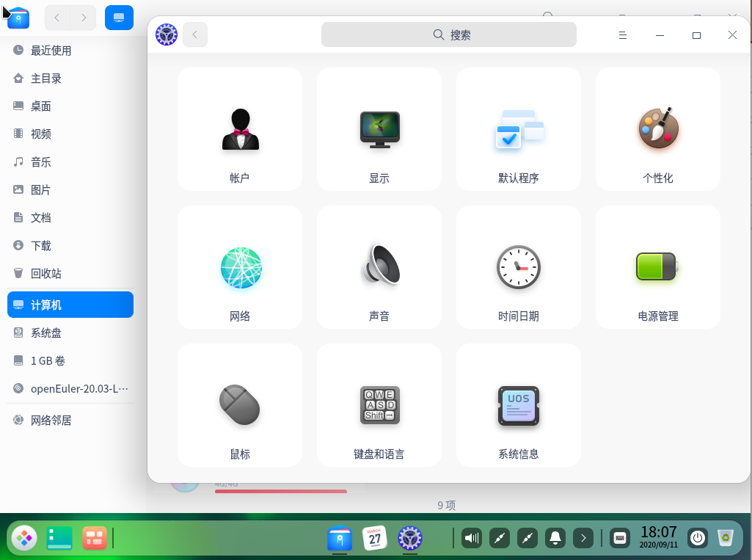Open the 个性化 (Personalization) module
The height and width of the screenshot is (560, 752).
point(658,129)
